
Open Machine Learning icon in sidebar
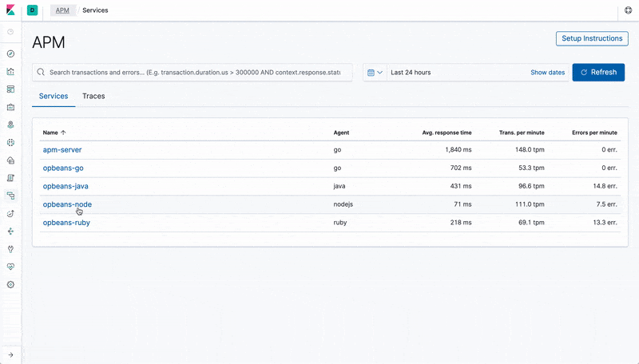(x=10, y=143)
